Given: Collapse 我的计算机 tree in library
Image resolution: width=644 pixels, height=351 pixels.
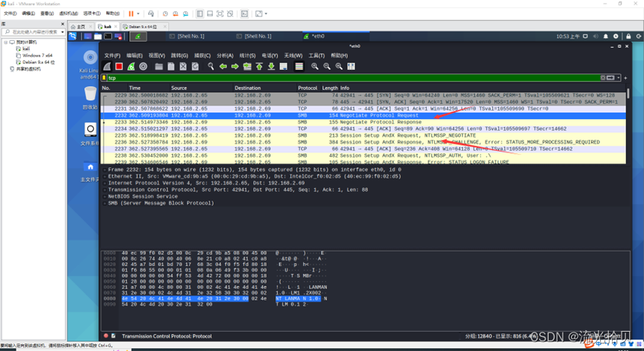Looking at the screenshot, I should coord(5,42).
